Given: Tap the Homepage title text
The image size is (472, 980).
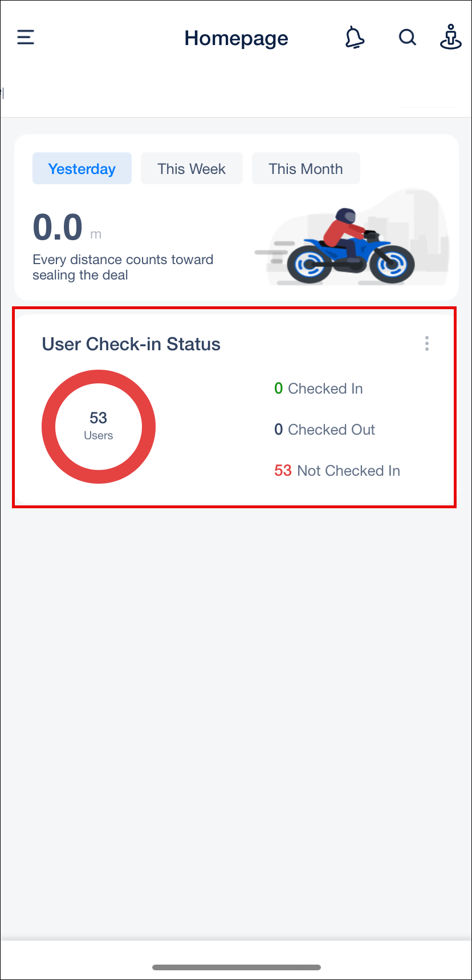Looking at the screenshot, I should [x=236, y=38].
